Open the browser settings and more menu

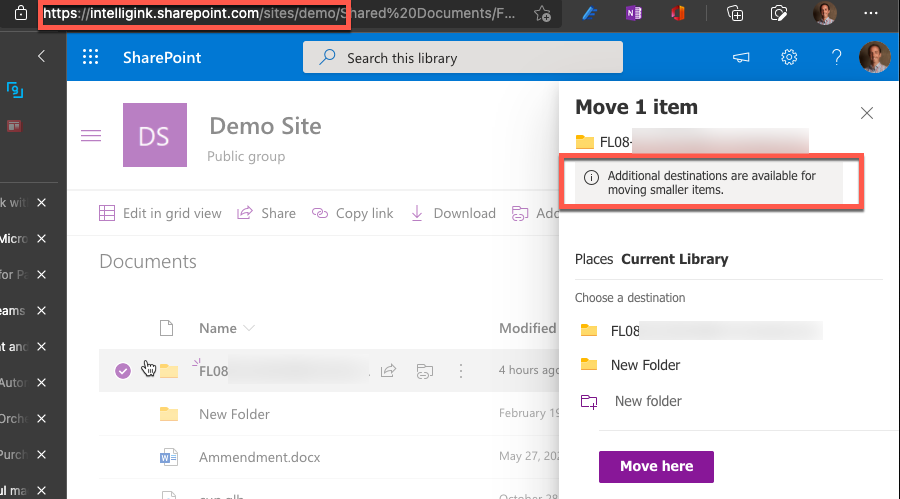pos(871,13)
